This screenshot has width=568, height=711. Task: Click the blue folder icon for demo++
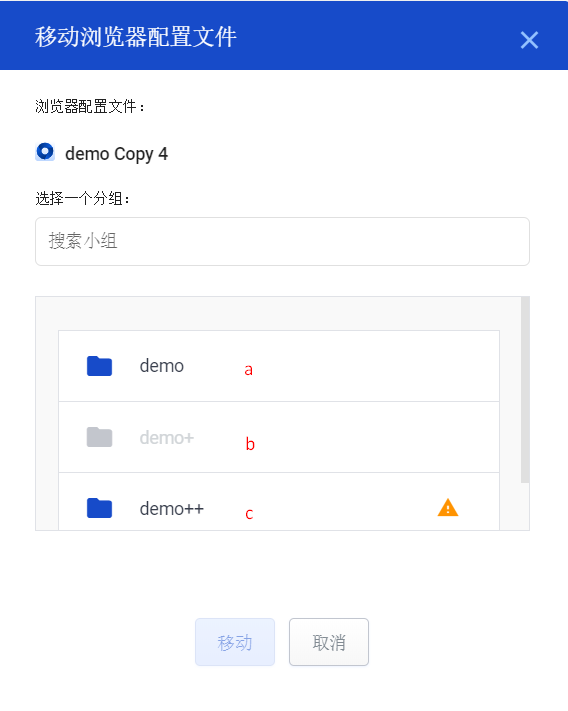[x=99, y=508]
